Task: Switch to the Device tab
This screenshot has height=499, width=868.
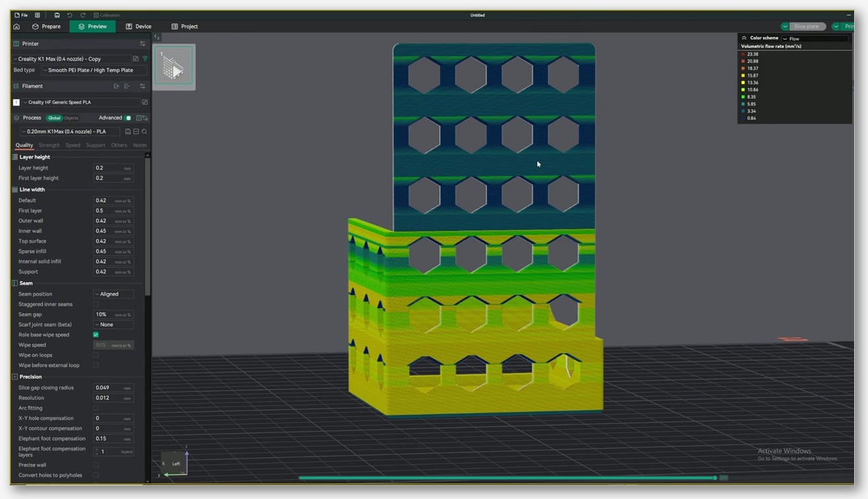Action: pos(139,26)
